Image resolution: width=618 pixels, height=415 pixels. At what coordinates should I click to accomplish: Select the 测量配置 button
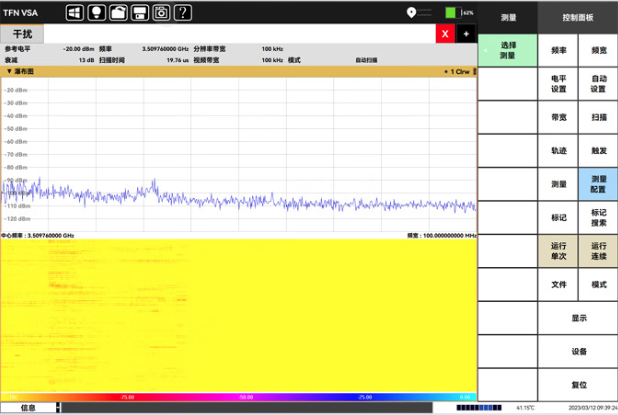598,183
